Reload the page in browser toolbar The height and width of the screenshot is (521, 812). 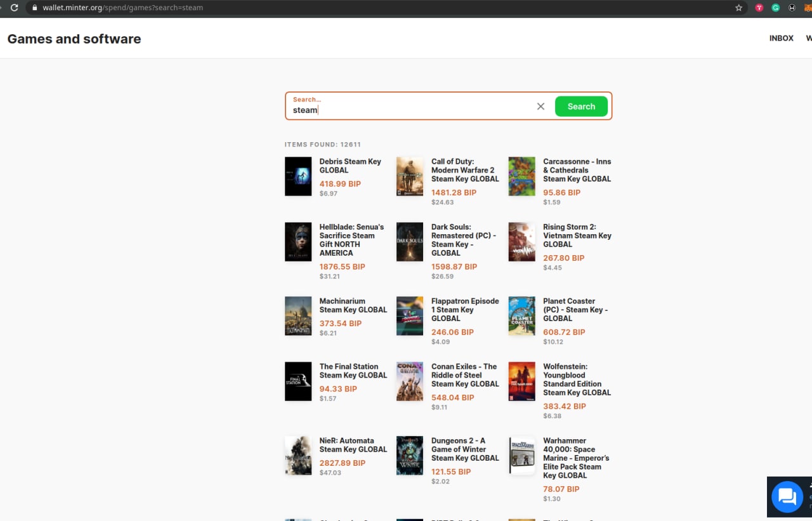coord(14,8)
